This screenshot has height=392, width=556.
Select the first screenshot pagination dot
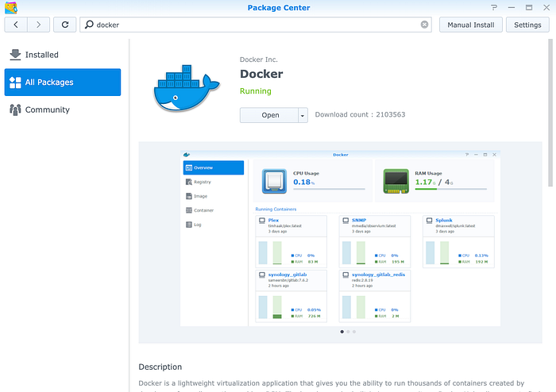tap(342, 332)
